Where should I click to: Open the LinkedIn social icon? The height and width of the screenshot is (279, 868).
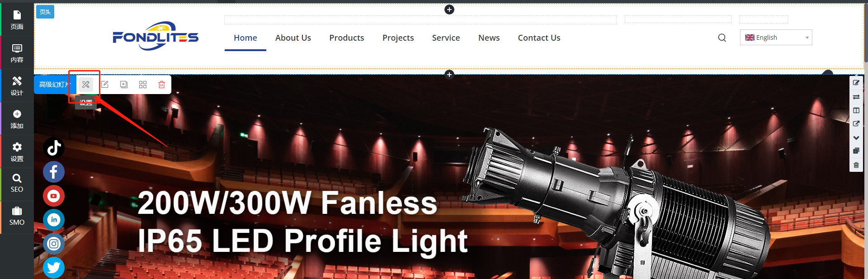(54, 220)
